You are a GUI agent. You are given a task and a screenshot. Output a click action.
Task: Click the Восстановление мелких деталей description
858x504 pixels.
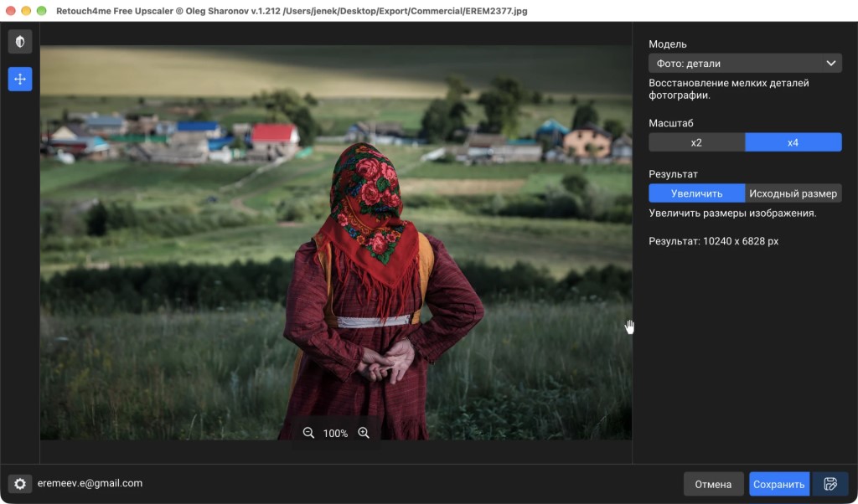click(729, 89)
